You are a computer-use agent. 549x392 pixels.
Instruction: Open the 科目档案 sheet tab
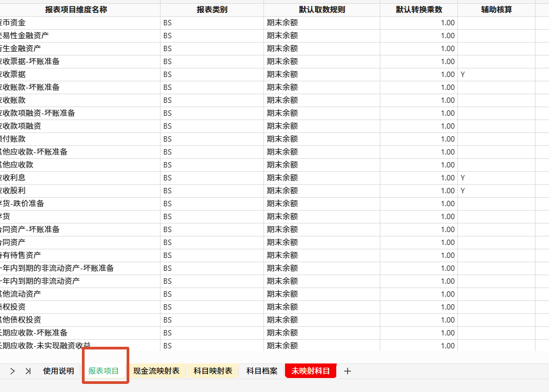point(262,371)
